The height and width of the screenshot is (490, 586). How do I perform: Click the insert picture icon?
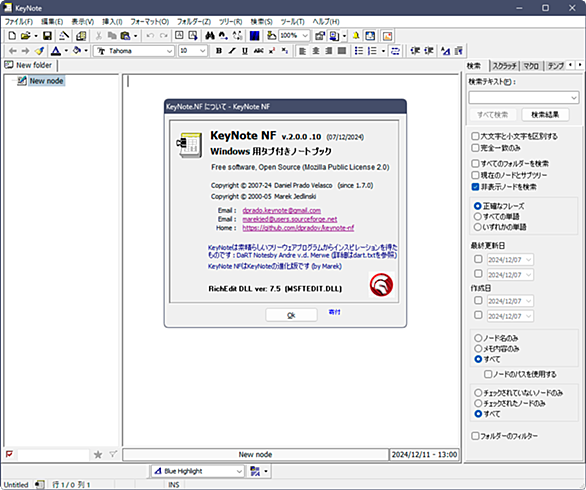[388, 36]
